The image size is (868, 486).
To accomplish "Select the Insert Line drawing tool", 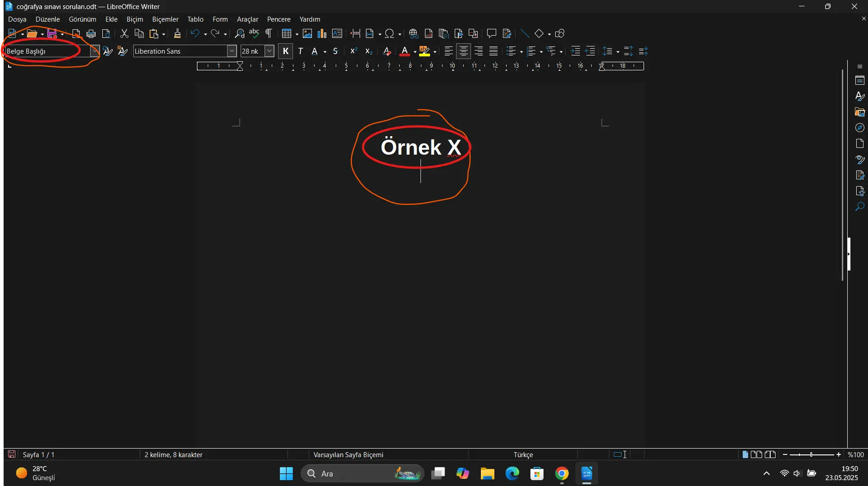I will 525,33.
